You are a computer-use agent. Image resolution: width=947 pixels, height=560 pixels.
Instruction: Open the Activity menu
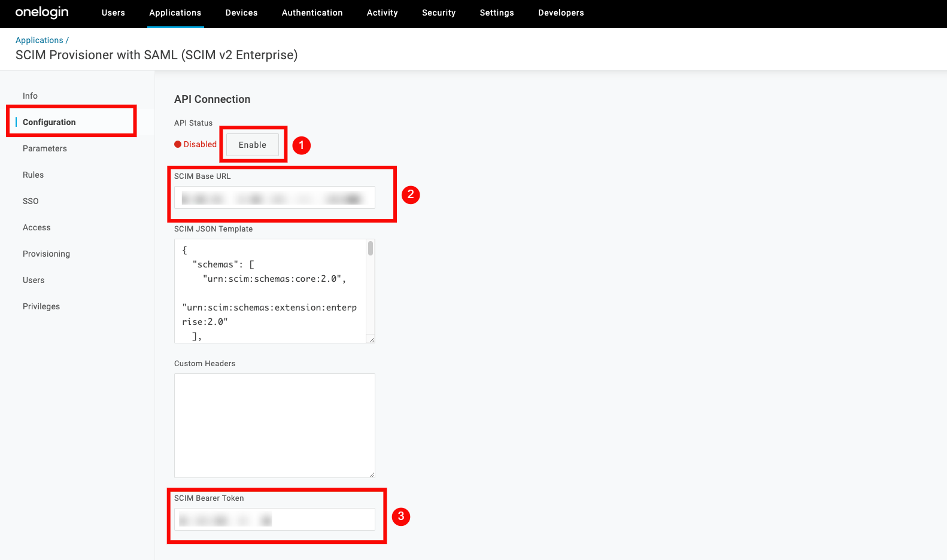point(382,13)
